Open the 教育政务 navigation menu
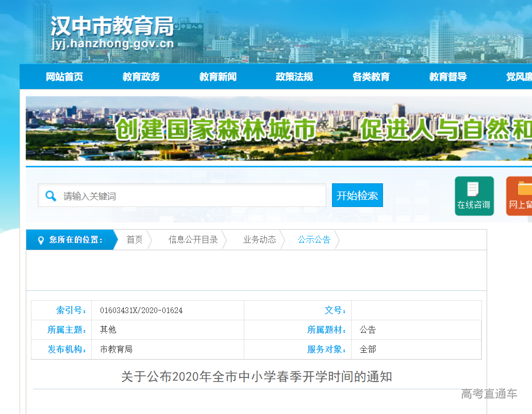The width and height of the screenshot is (532, 414). (x=141, y=77)
